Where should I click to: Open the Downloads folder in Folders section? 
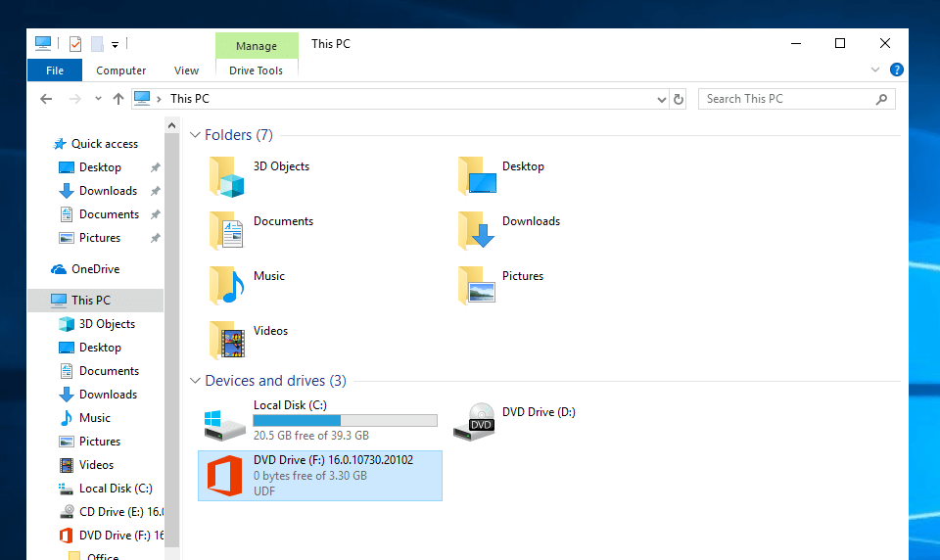coord(477,231)
